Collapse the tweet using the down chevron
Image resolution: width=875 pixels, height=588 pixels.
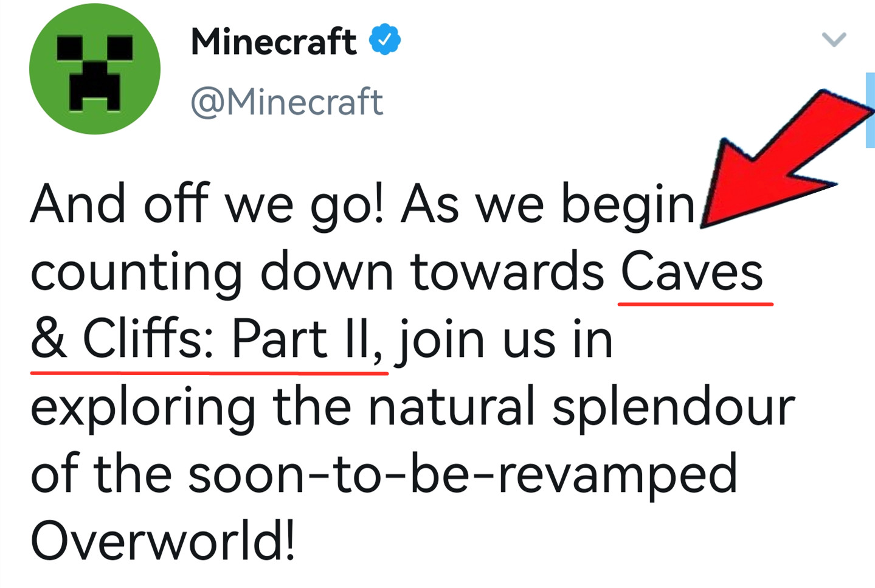pyautogui.click(x=834, y=38)
